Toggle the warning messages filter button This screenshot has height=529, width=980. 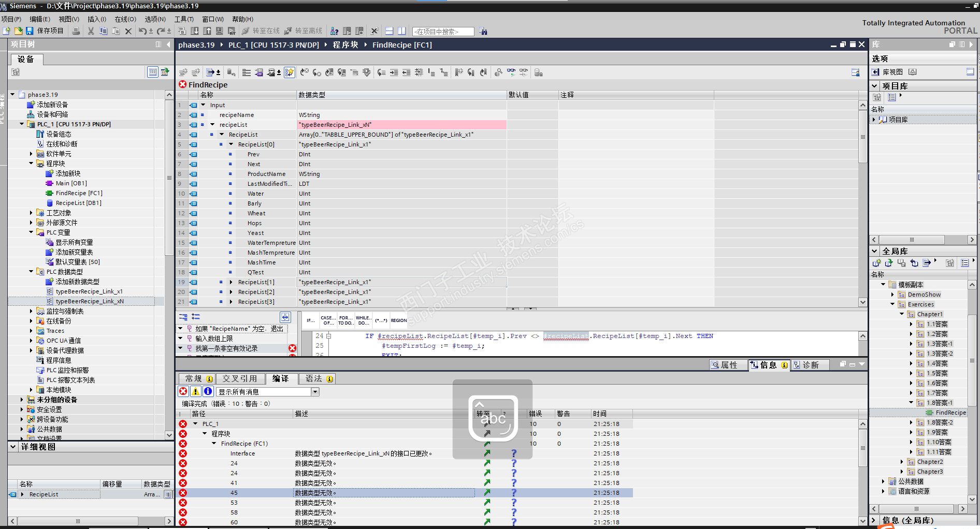[196, 391]
